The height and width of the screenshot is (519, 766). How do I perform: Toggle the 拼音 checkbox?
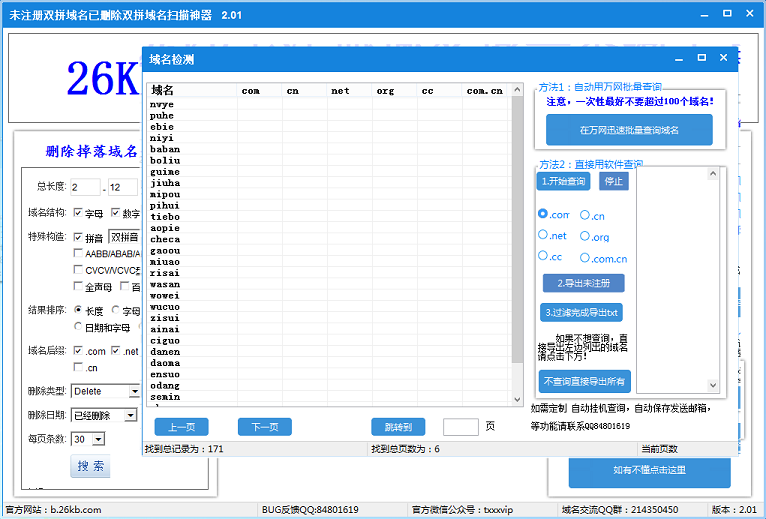coord(79,238)
